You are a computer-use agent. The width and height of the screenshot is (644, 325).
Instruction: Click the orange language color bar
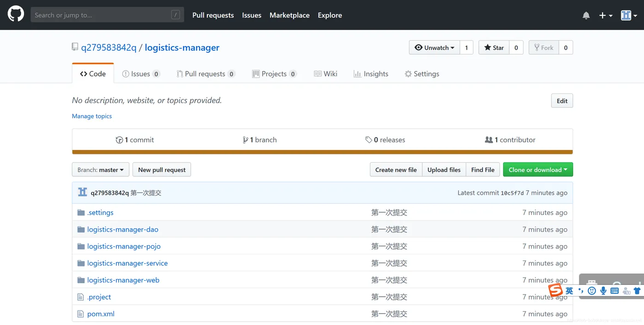322,152
